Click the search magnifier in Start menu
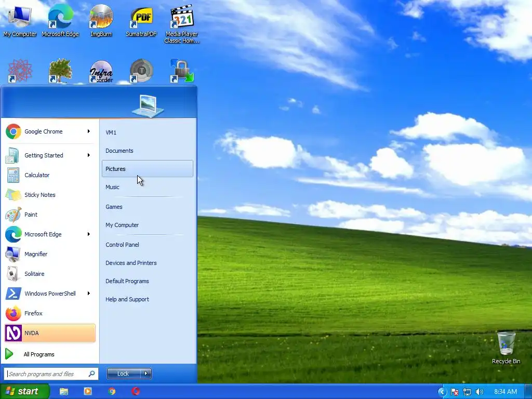The height and width of the screenshot is (399, 532). [x=91, y=374]
